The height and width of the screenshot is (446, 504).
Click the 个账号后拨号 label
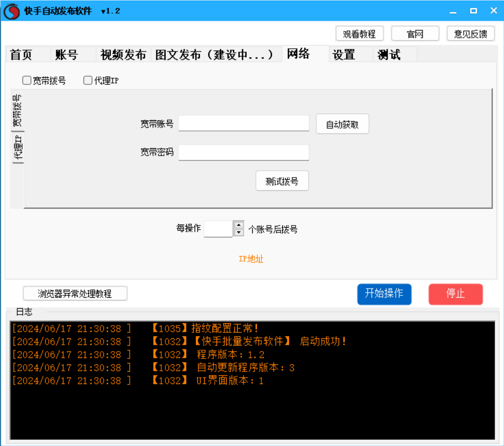pos(273,229)
